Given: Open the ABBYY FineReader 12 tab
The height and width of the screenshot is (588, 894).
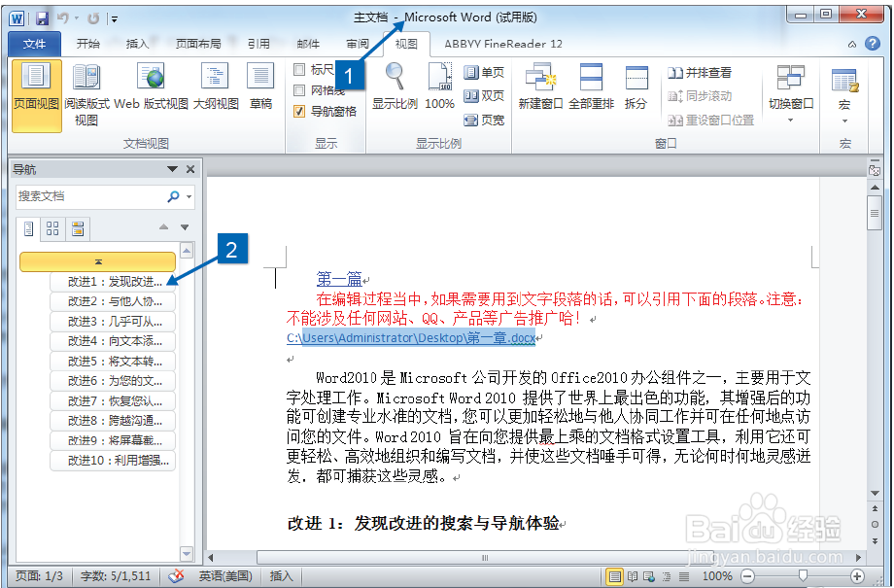Looking at the screenshot, I should pyautogui.click(x=503, y=44).
